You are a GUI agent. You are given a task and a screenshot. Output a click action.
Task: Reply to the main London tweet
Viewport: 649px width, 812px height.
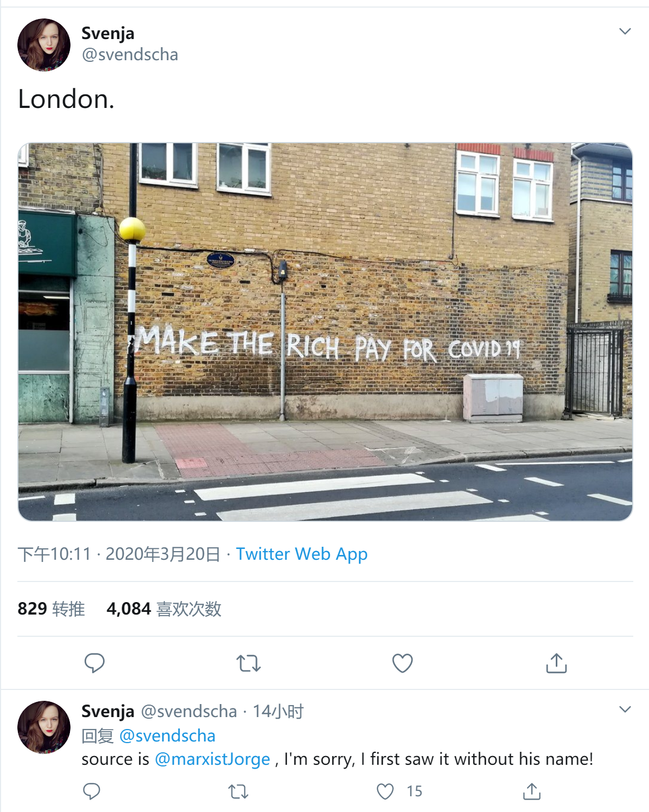(94, 663)
